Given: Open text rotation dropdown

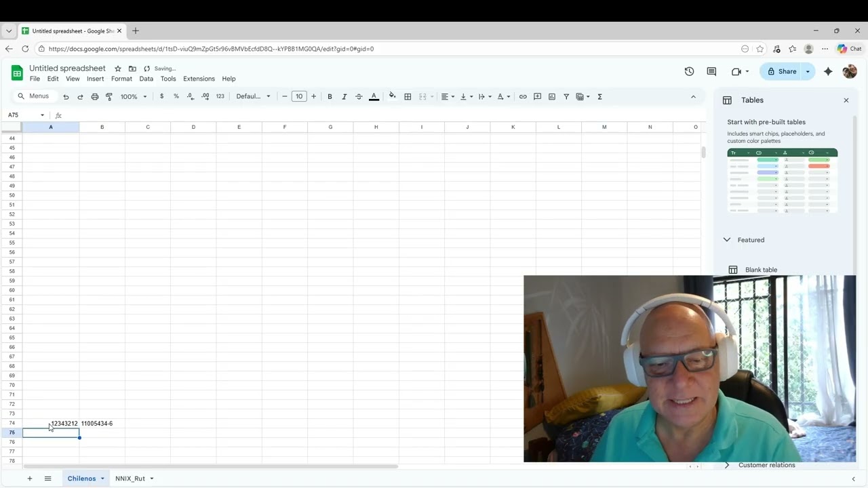Looking at the screenshot, I should point(504,97).
